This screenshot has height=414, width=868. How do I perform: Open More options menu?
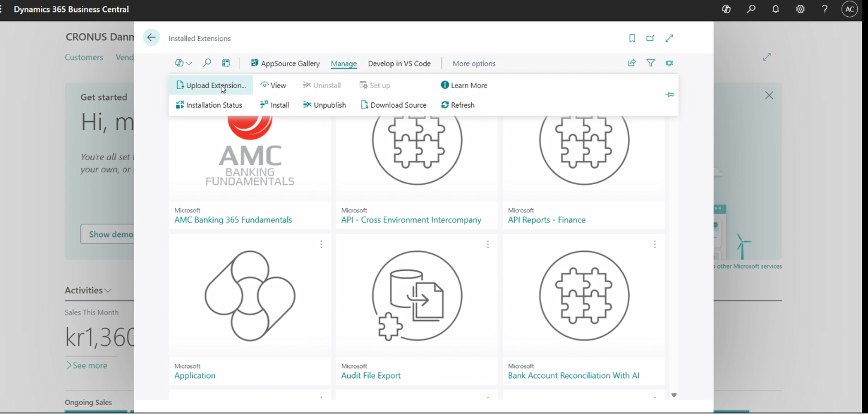click(474, 63)
